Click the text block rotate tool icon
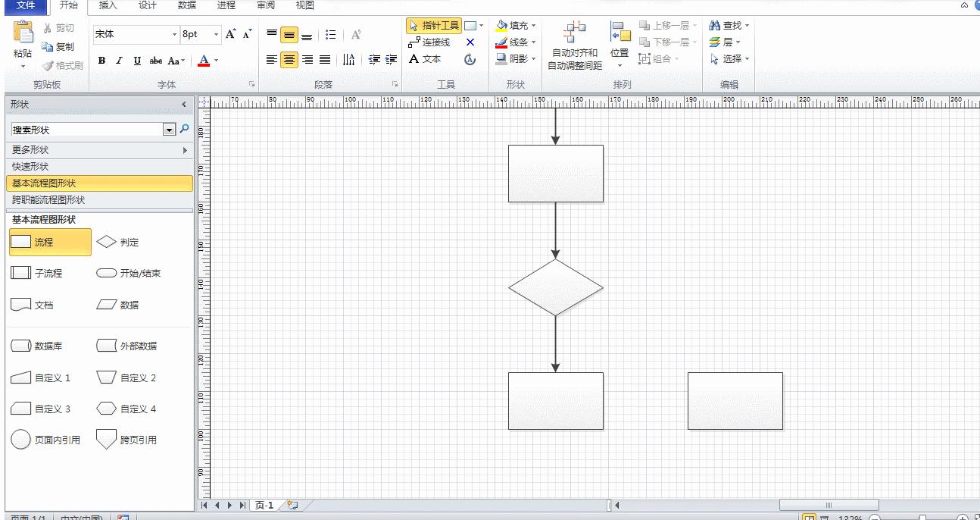The width and height of the screenshot is (980, 520). (x=470, y=59)
